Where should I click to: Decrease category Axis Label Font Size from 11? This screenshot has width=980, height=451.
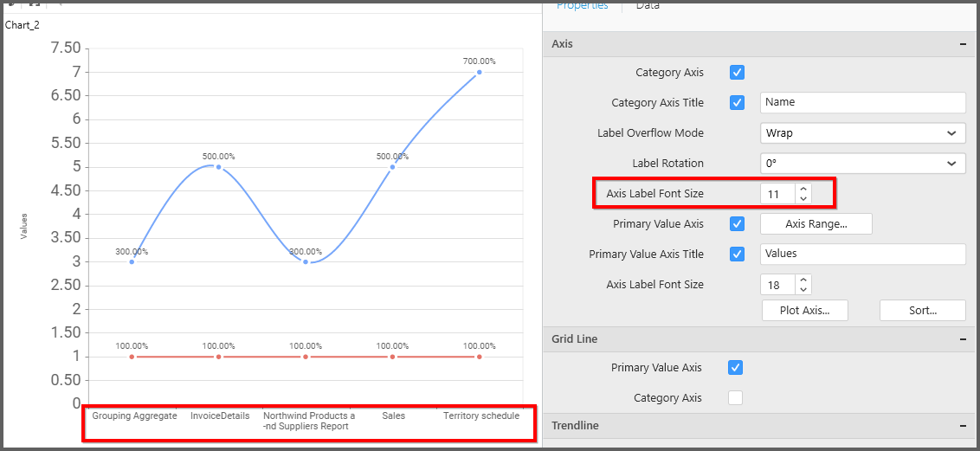click(x=803, y=199)
